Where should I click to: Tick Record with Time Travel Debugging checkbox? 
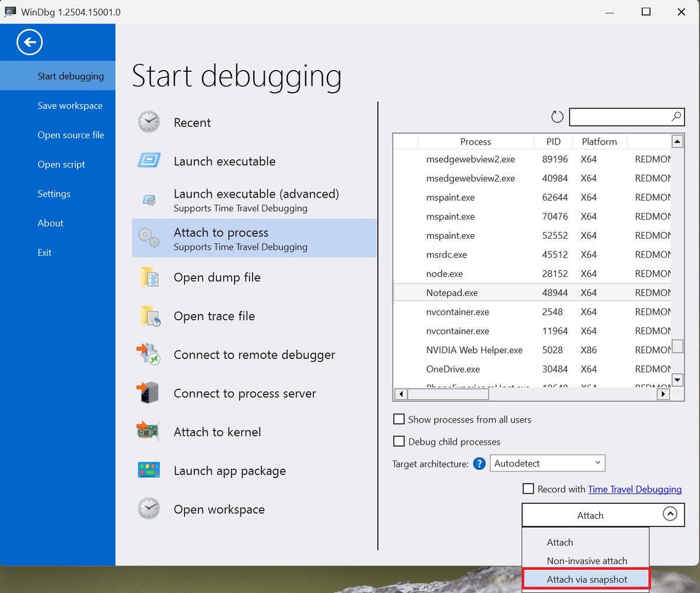point(528,489)
